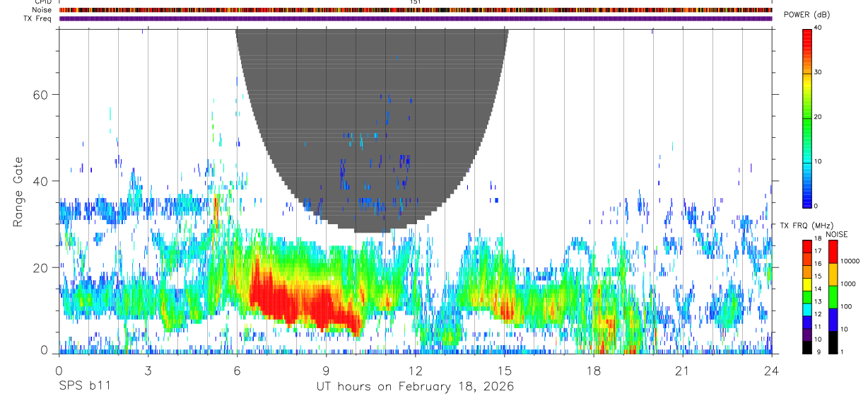Click the 6 tick on UT hours axis

[237, 371]
